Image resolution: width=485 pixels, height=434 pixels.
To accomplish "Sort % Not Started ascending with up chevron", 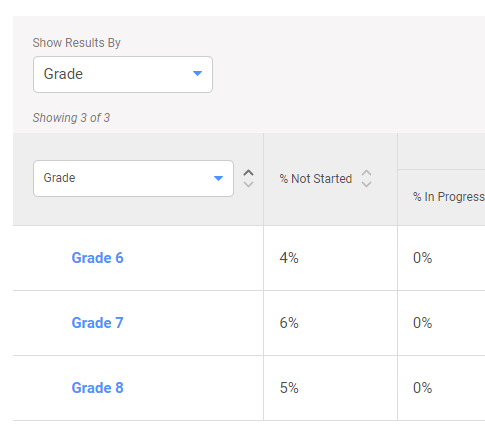I will tap(366, 173).
